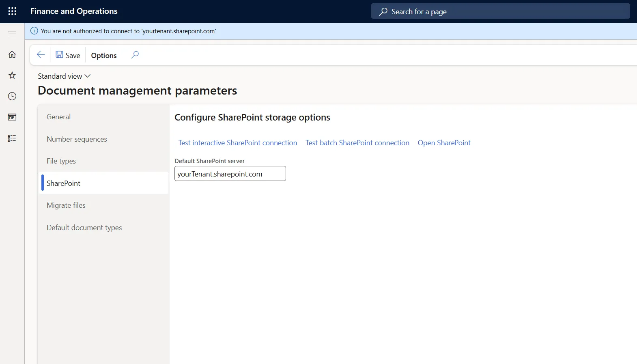
Task: Click the info icon in notification bar
Action: pos(34,31)
